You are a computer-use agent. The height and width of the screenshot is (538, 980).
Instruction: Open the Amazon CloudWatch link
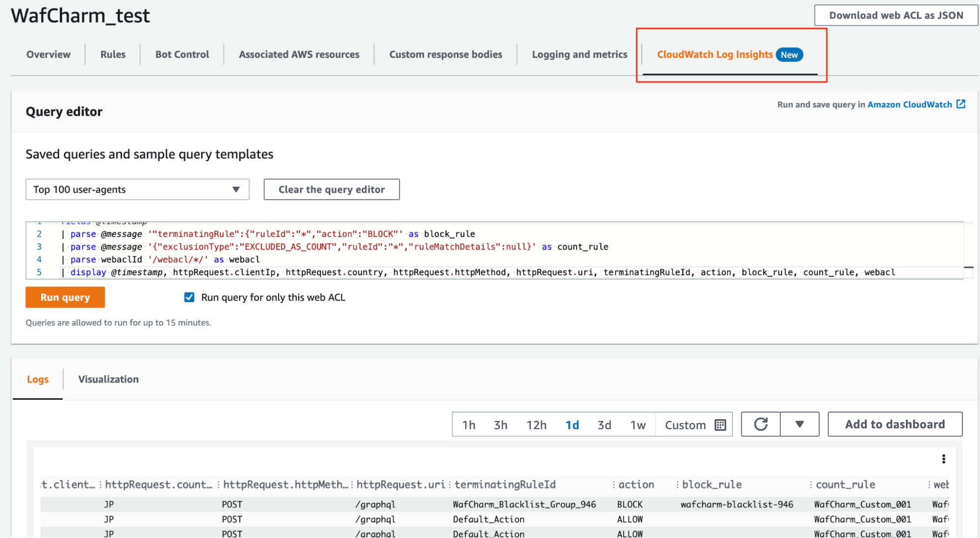point(909,104)
